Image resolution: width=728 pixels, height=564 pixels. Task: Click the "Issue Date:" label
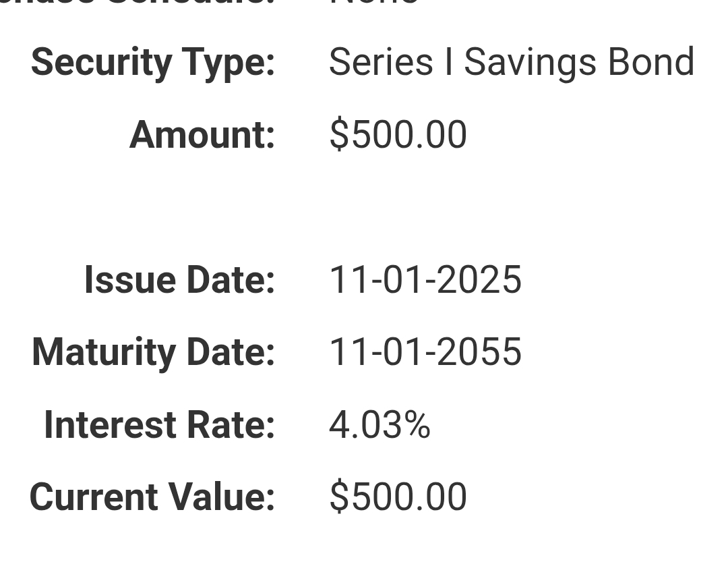click(x=179, y=280)
